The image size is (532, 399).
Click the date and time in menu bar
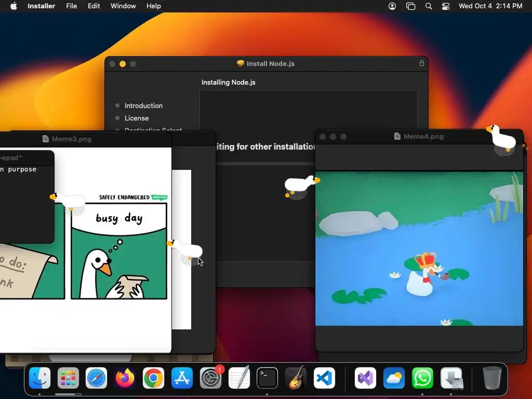coord(490,6)
